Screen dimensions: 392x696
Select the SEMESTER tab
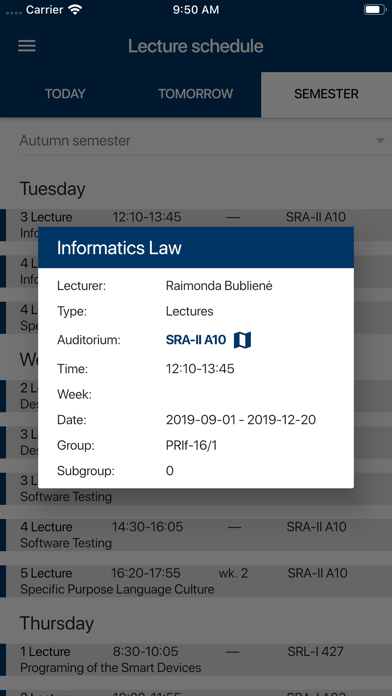(x=326, y=94)
